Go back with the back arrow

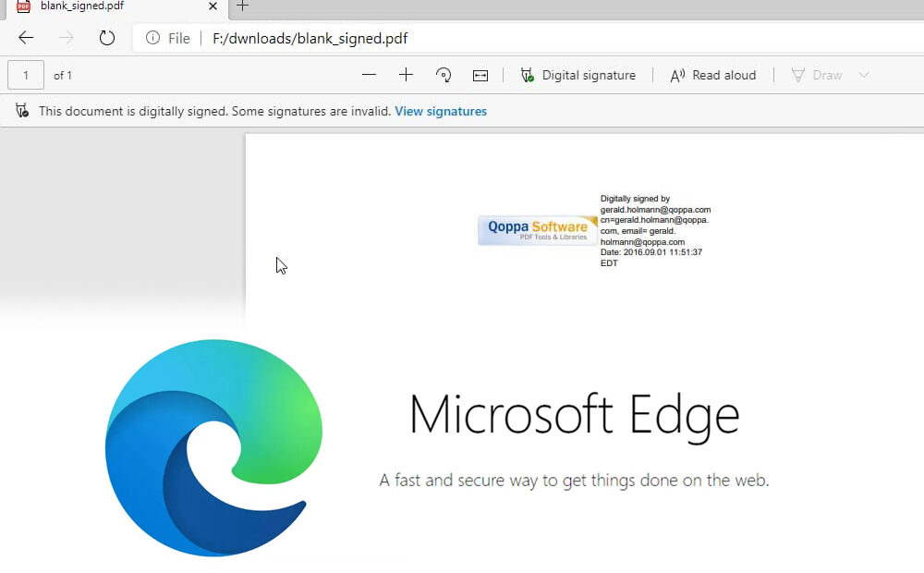25,38
